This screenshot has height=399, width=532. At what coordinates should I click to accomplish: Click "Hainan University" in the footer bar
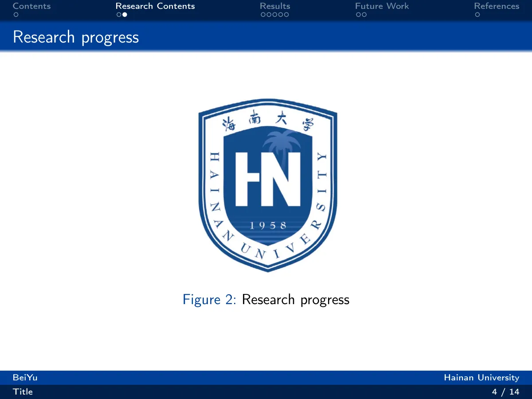[x=481, y=378]
